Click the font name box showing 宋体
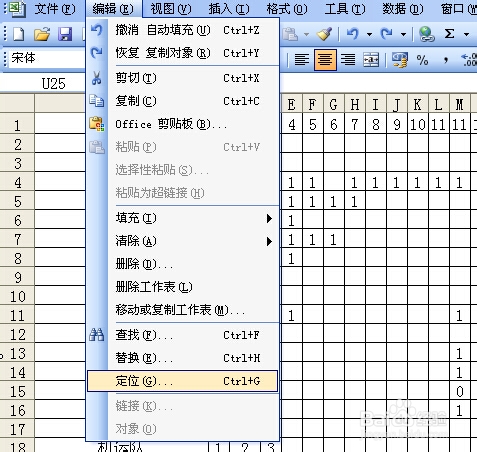Image resolution: width=477 pixels, height=452 pixels. [x=46, y=58]
